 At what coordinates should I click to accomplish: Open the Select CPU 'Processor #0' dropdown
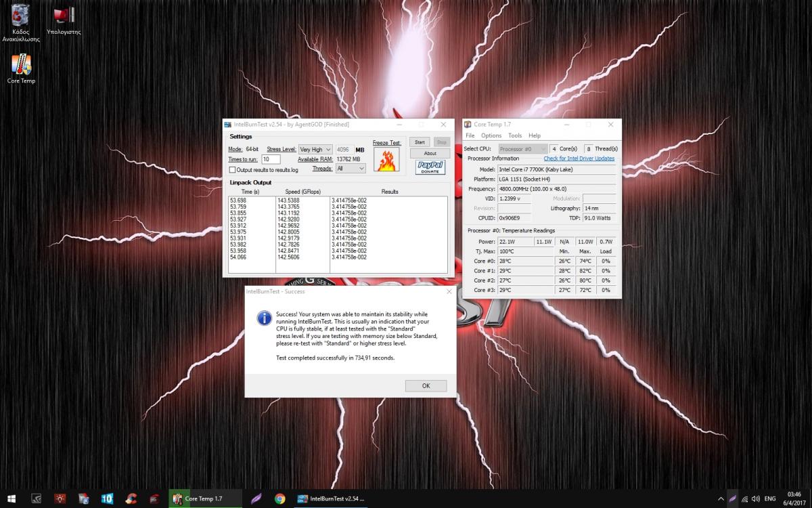point(522,148)
